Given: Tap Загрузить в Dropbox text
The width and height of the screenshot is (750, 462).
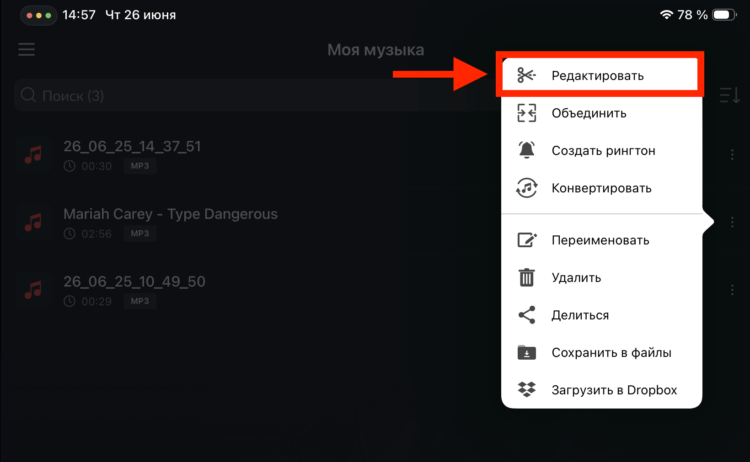Looking at the screenshot, I should click(x=614, y=390).
